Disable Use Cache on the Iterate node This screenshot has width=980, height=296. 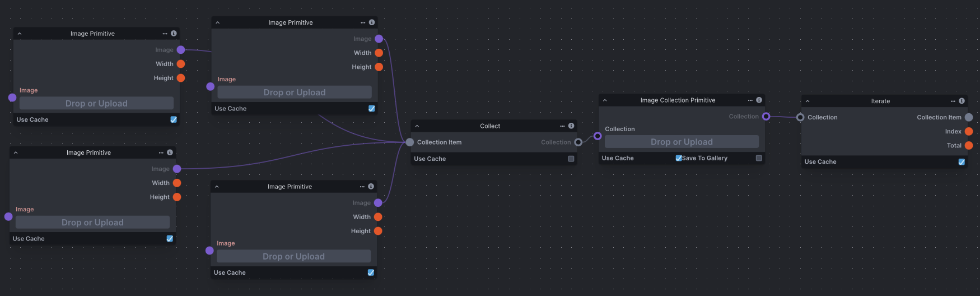coord(962,162)
